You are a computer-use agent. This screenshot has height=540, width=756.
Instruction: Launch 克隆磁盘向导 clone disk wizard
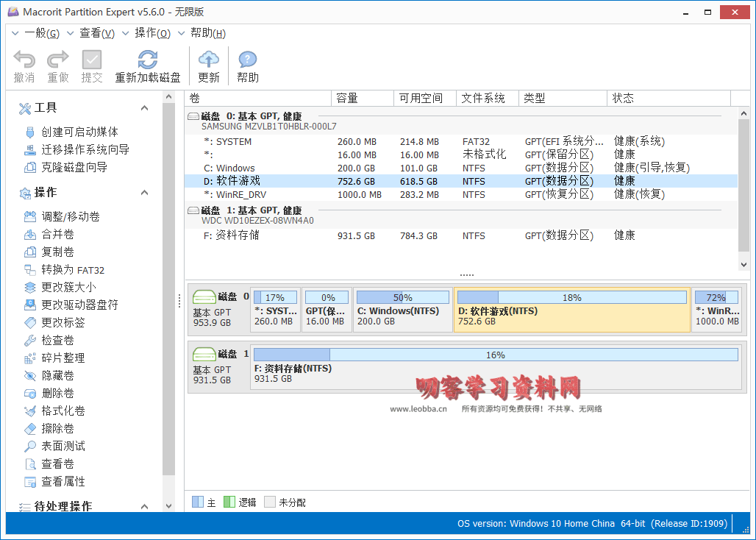point(74,167)
